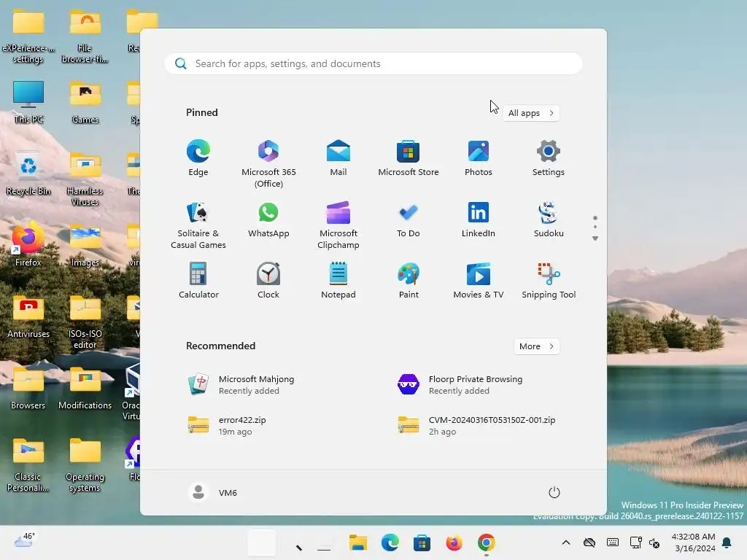
Task: Open Firefox on taskbar
Action: point(454,542)
